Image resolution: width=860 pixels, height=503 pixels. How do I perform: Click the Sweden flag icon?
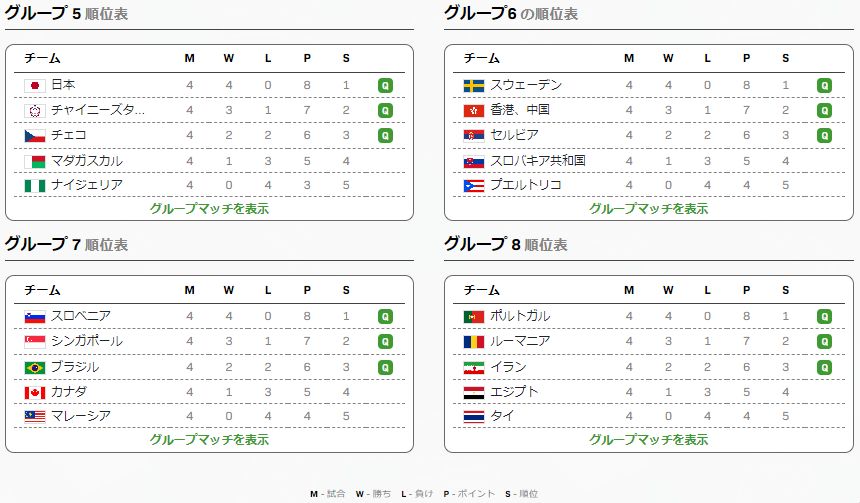tap(474, 85)
